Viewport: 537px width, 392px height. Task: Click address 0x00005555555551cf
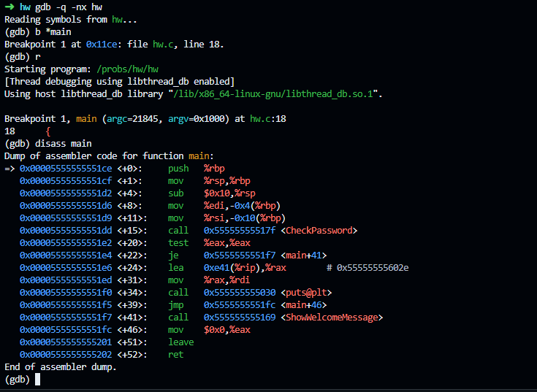point(66,180)
